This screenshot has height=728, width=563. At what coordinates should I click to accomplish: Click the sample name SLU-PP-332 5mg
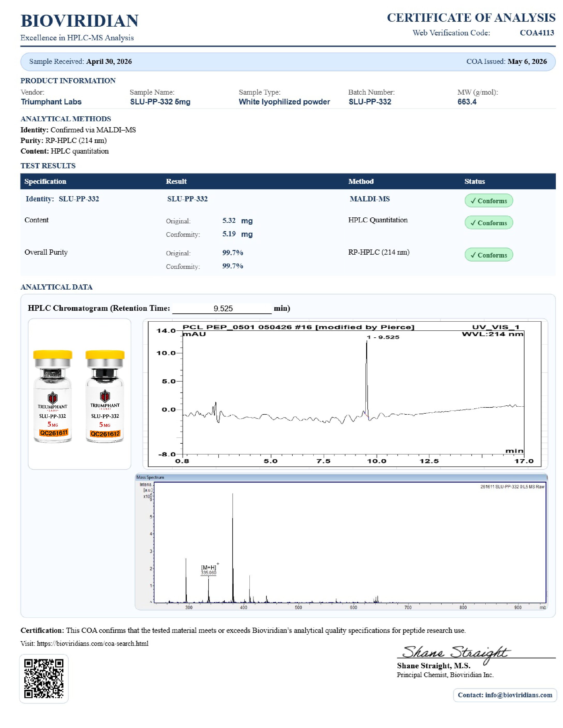tap(160, 102)
